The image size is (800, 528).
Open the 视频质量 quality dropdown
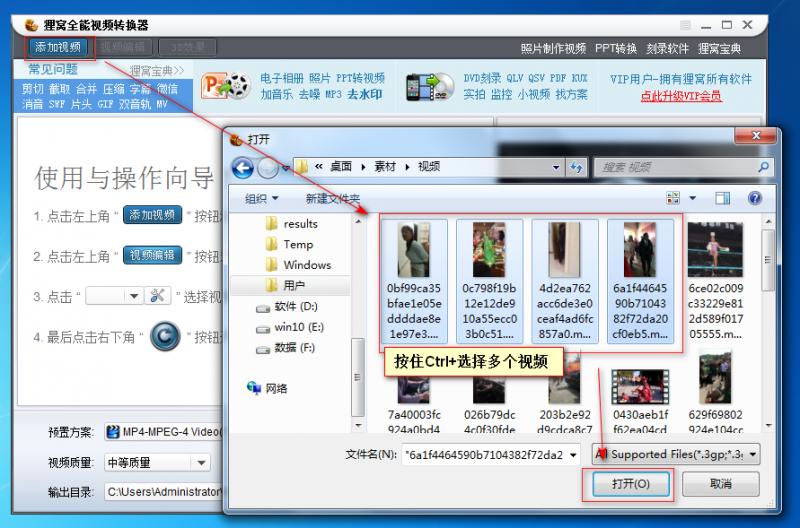click(157, 462)
